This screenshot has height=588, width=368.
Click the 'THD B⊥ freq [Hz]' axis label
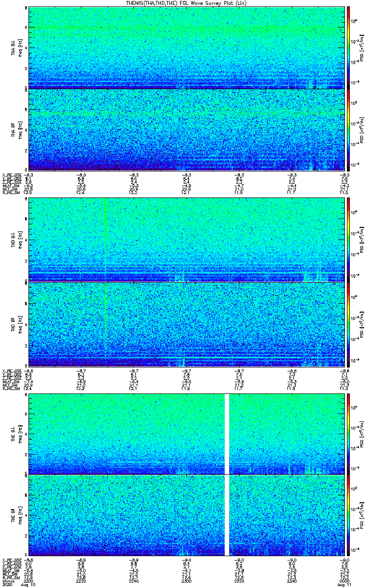[x=16, y=240]
